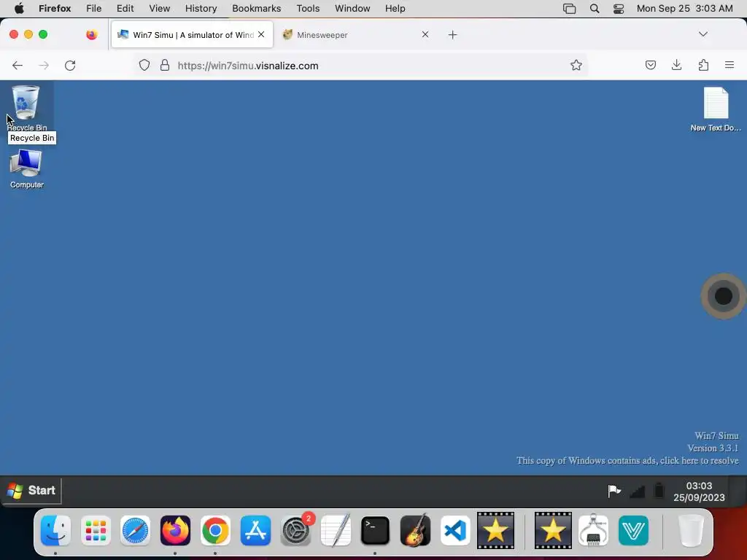Reload the current page
This screenshot has height=560, width=747.
click(70, 65)
